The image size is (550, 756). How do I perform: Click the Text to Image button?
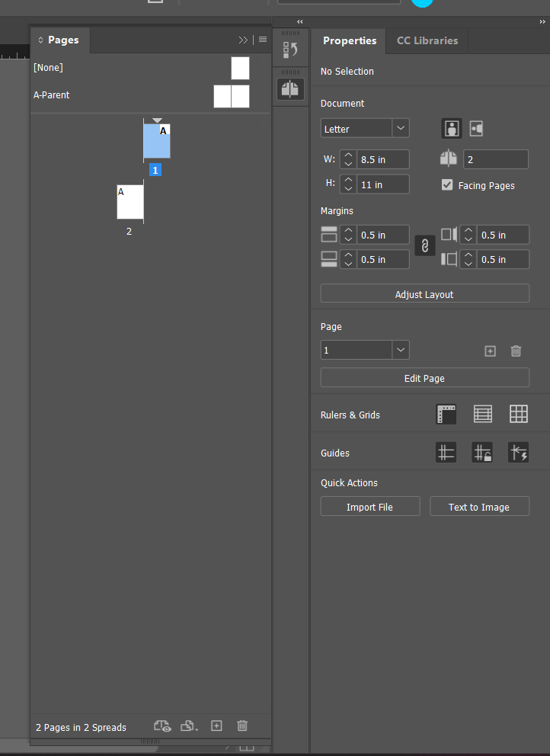(479, 507)
